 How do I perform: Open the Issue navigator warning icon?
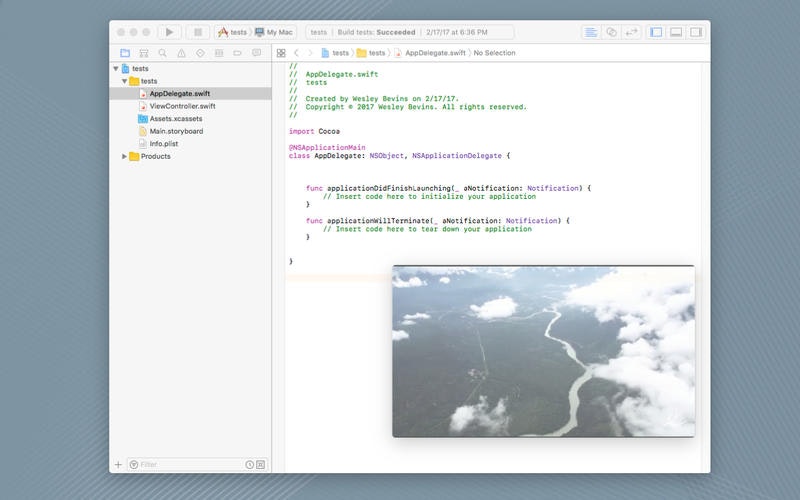click(181, 53)
